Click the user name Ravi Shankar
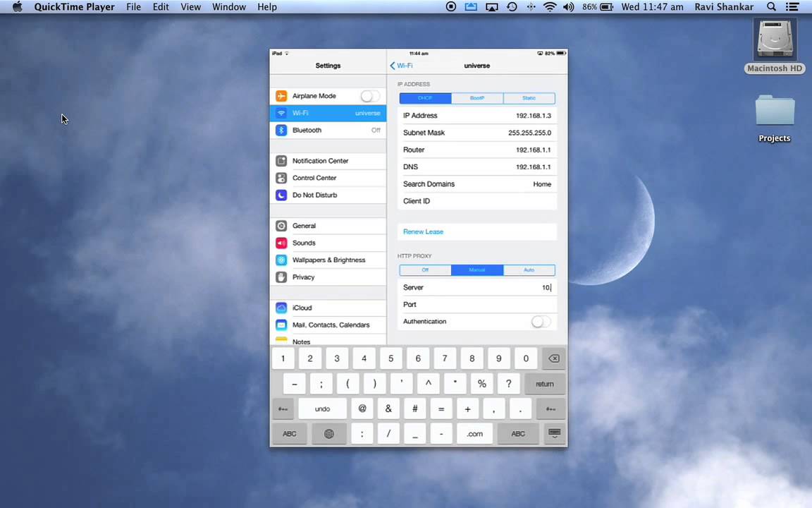Viewport: 812px width, 508px height. [x=724, y=7]
